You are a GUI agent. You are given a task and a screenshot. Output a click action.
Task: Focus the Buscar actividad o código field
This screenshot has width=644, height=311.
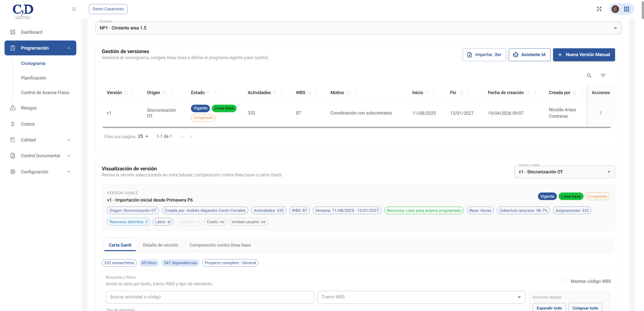point(210,297)
